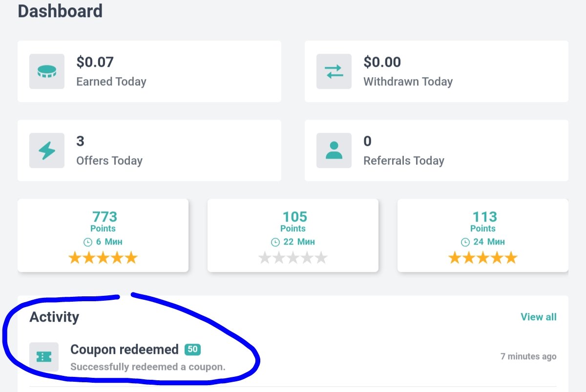Open the 113 Points offer card
The width and height of the screenshot is (586, 392).
(483, 235)
